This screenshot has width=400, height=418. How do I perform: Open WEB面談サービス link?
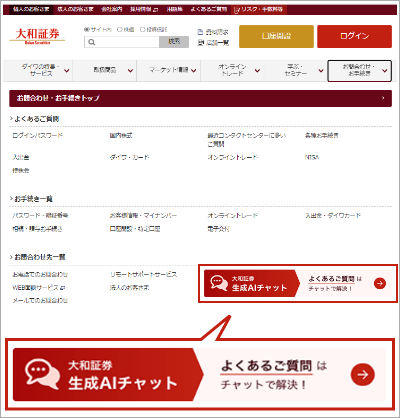pyautogui.click(x=36, y=287)
